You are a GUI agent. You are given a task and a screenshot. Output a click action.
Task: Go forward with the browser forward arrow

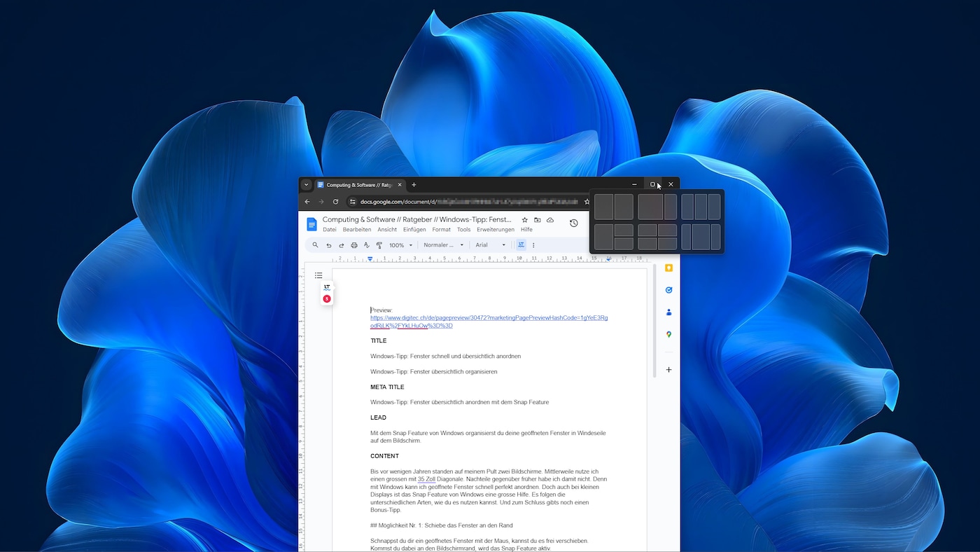(321, 202)
